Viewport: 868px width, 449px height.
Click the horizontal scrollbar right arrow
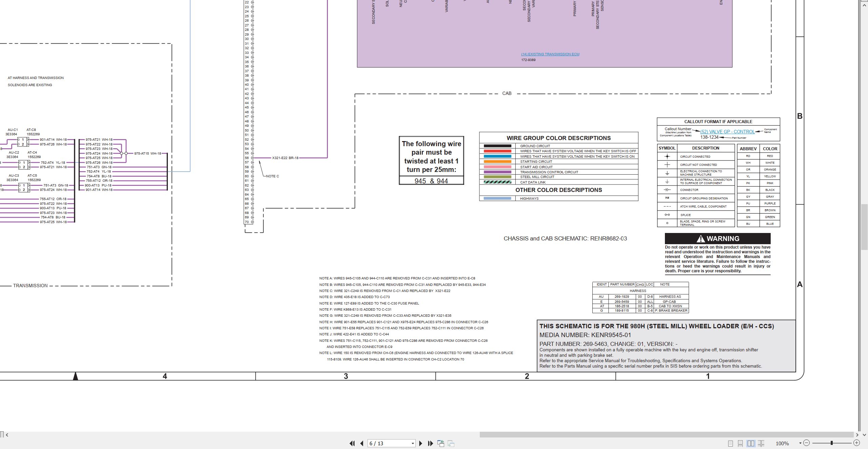pos(857,435)
